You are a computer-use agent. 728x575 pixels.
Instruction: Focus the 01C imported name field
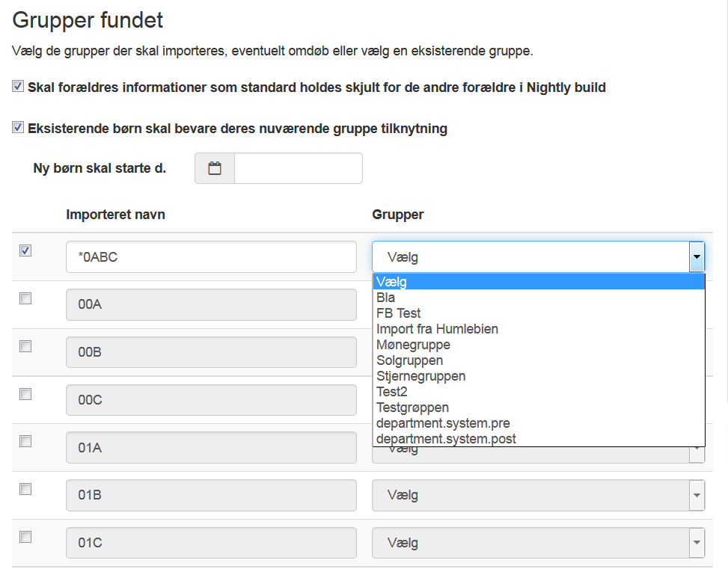click(x=211, y=543)
